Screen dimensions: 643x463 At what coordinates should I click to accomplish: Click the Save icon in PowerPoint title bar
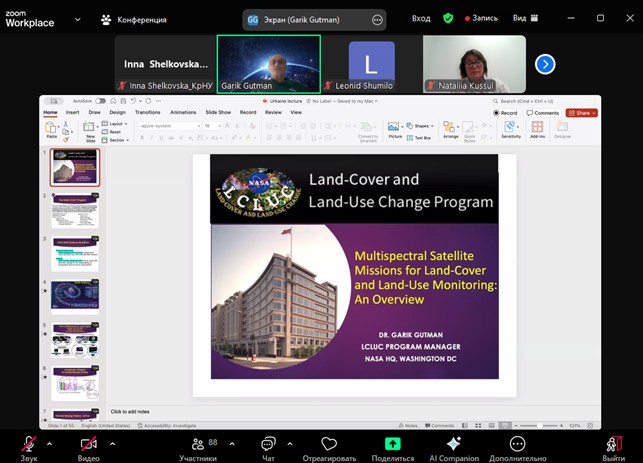tap(123, 101)
